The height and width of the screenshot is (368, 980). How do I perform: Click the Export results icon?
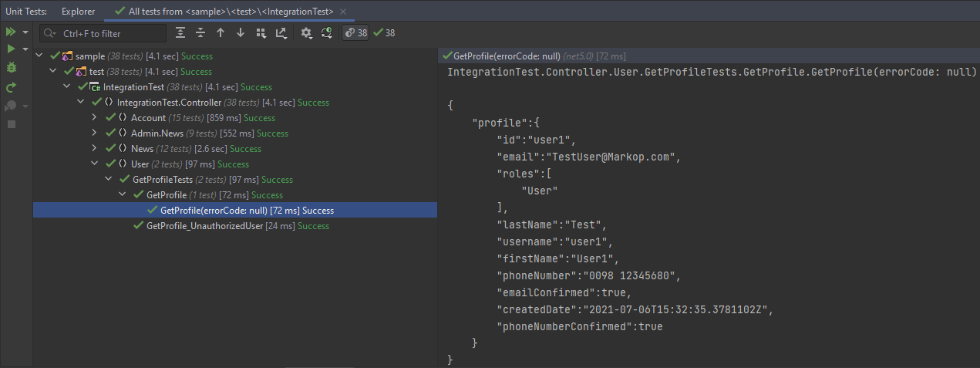[x=281, y=33]
